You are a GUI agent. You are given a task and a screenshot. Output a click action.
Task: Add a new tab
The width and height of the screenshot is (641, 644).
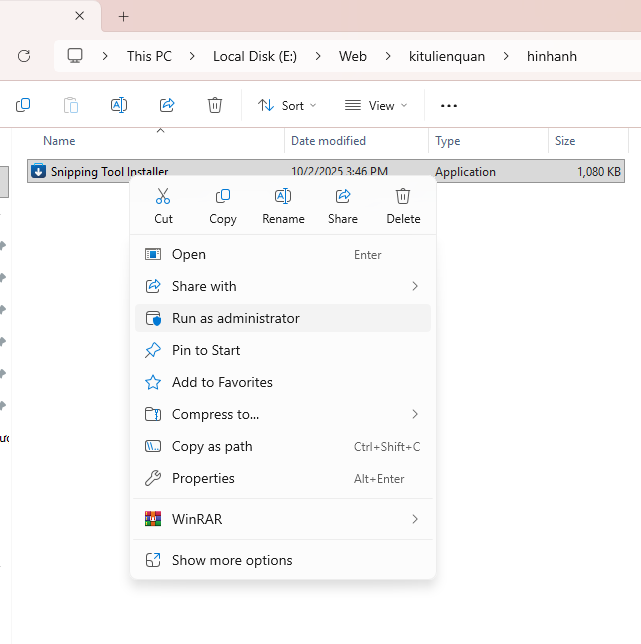point(123,16)
